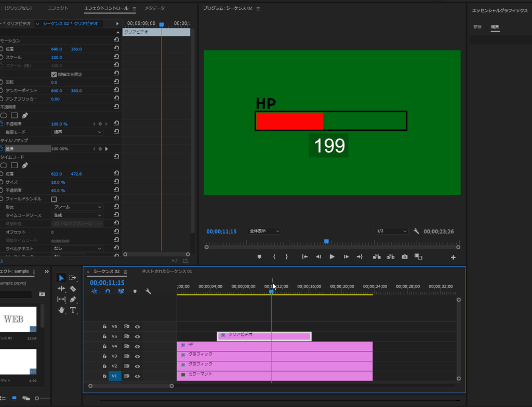
Task: Open the 全体表示 zoom level dropdown
Action: click(x=264, y=231)
